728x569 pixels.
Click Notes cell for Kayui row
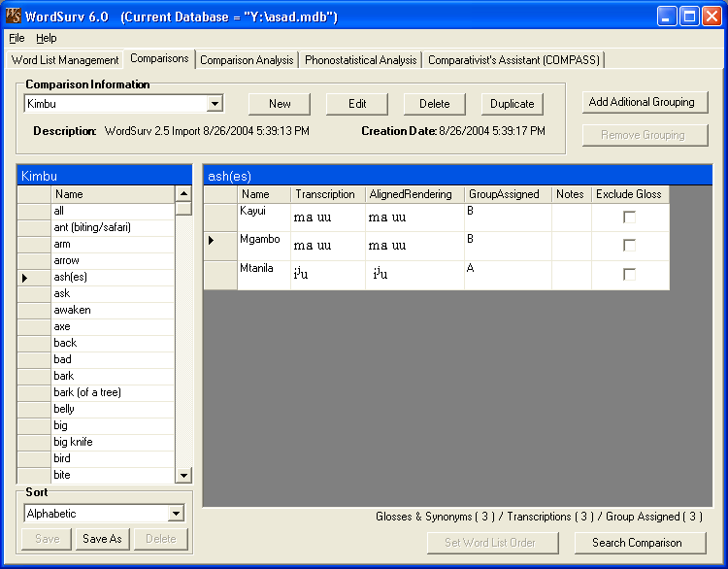[x=572, y=218]
